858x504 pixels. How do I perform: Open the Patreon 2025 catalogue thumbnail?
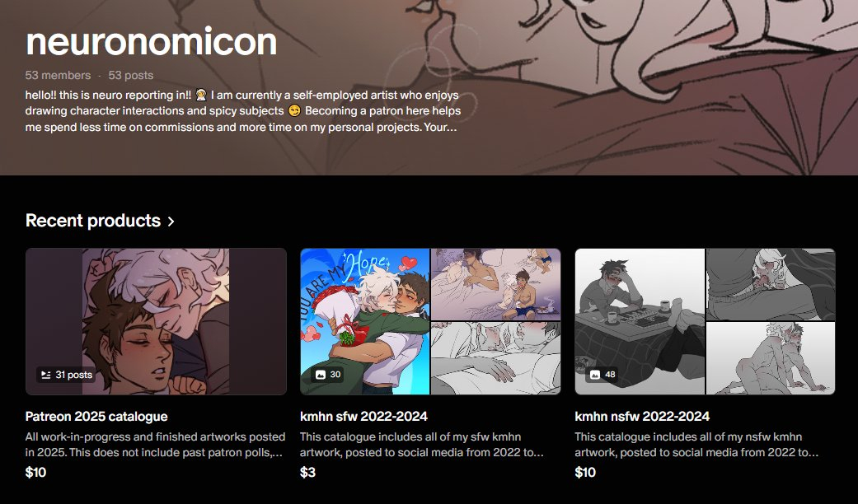pyautogui.click(x=156, y=321)
